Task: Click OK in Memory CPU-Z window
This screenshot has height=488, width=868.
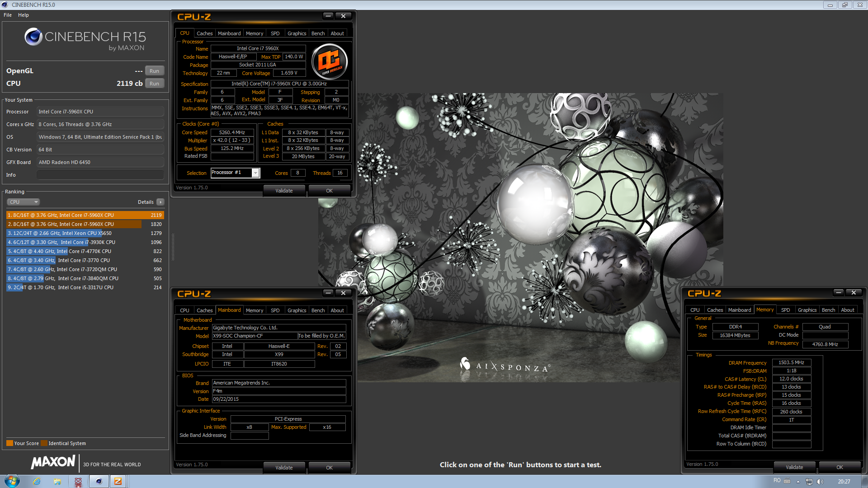Action: 840,467
